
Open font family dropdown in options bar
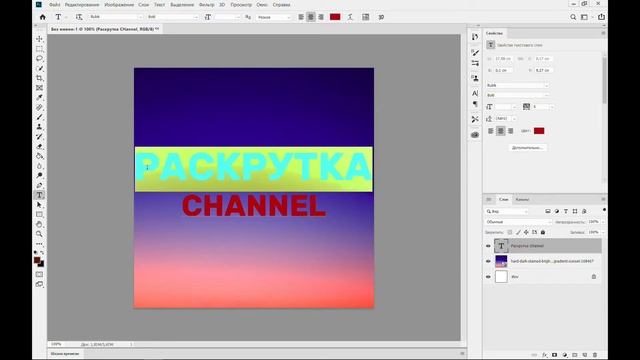pos(116,17)
